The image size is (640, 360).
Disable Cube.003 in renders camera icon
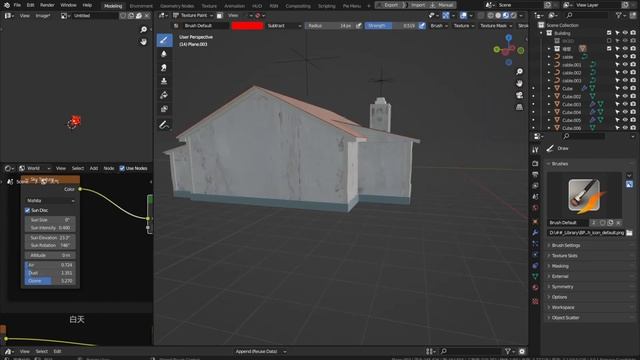(x=633, y=104)
